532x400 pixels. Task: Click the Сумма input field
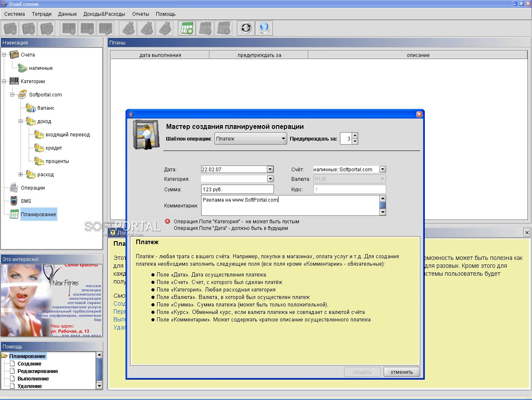click(237, 189)
